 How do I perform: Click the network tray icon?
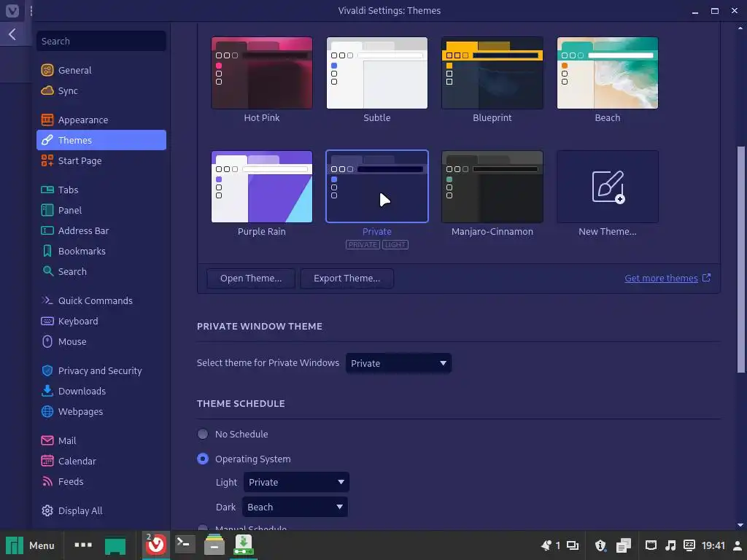pyautogui.click(x=651, y=545)
